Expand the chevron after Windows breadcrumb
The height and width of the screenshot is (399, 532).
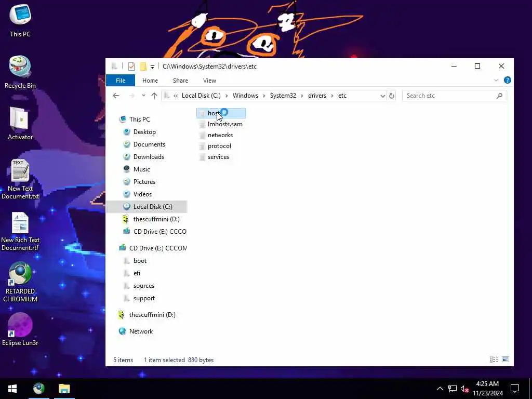(x=264, y=96)
